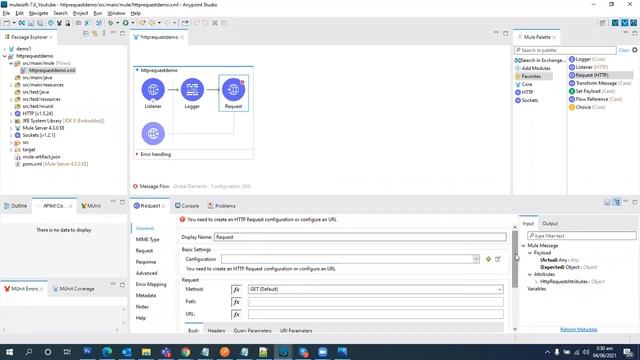Switch to the Configuration XML view

point(231,186)
